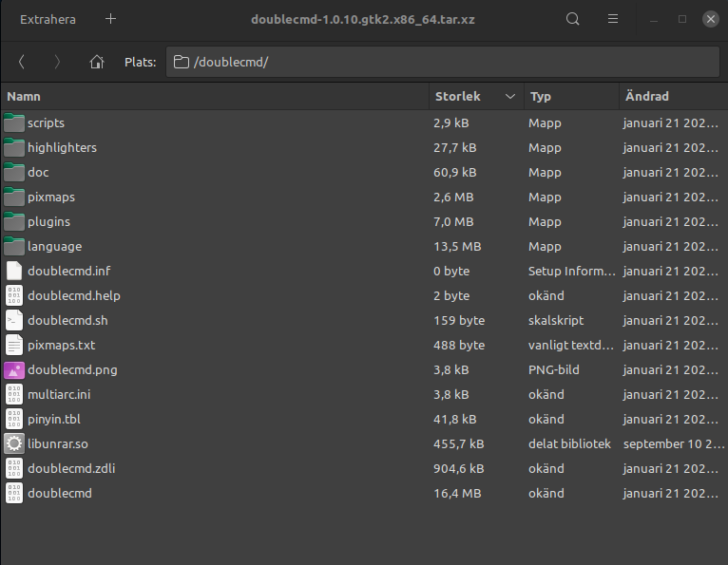The image size is (728, 565).
Task: Click the 27,7 kB size value
Action: click(455, 147)
